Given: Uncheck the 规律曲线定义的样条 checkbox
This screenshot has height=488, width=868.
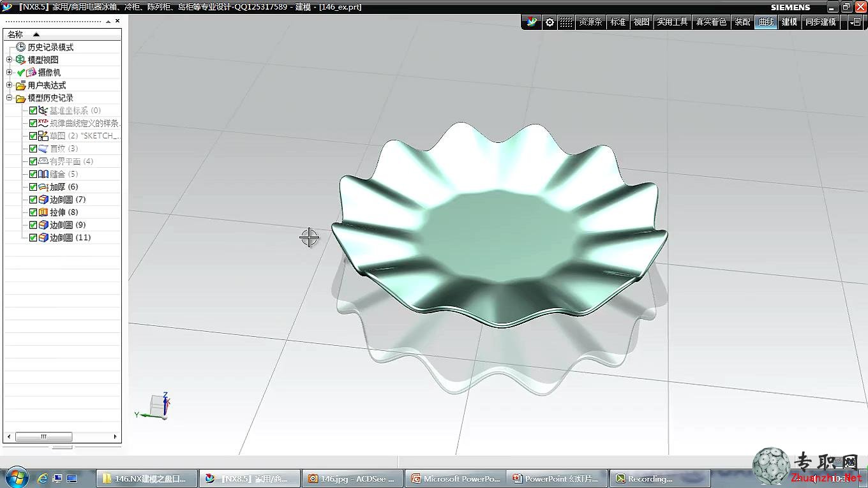Looking at the screenshot, I should [x=33, y=123].
